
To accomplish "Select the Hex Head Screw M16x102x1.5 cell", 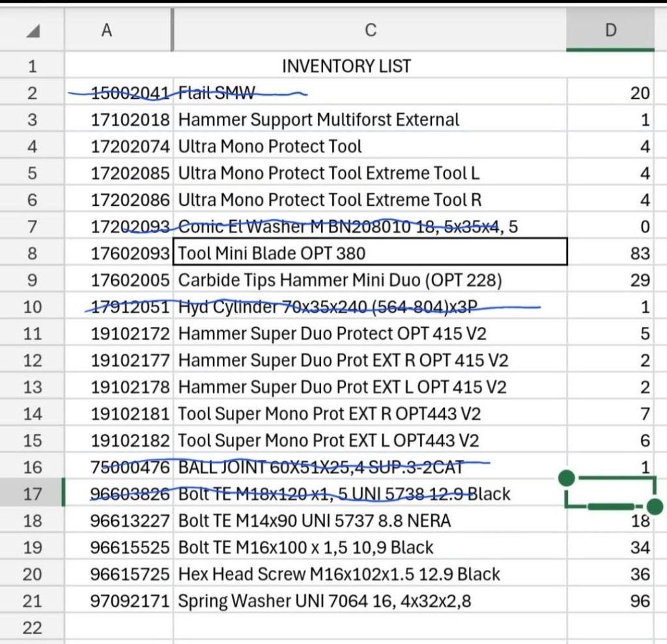I will coord(369,574).
